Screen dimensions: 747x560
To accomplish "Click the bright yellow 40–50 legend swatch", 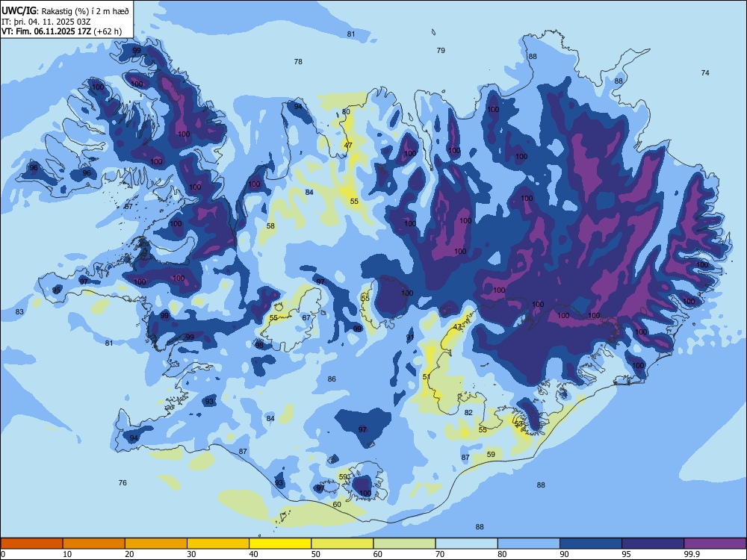I will (x=280, y=544).
